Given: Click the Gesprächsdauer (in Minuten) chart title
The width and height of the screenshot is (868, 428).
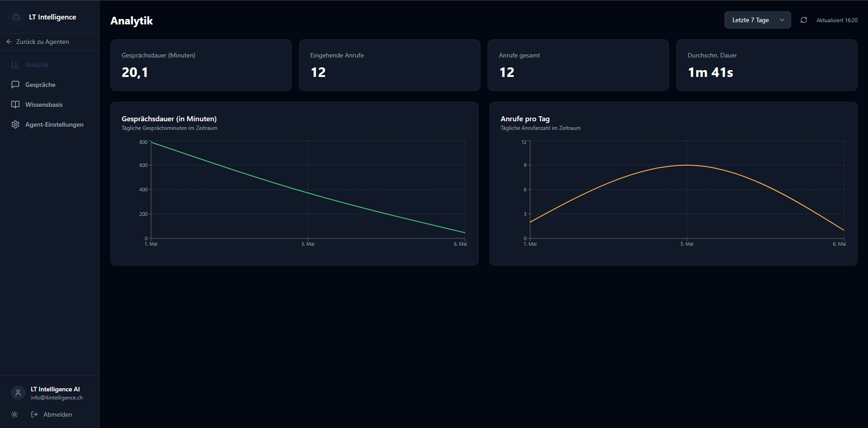Looking at the screenshot, I should pyautogui.click(x=169, y=119).
